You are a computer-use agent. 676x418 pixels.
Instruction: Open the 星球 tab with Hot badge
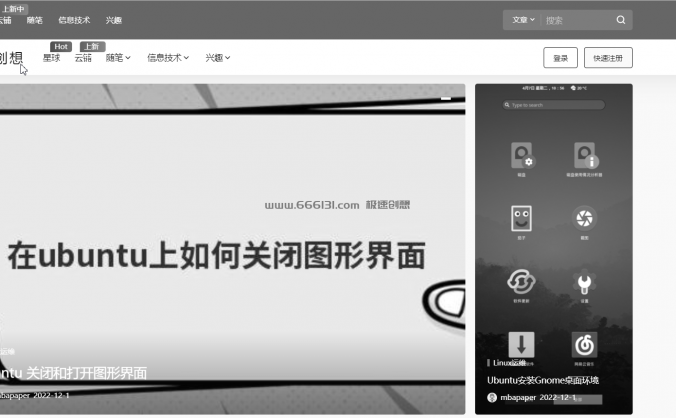point(52,58)
